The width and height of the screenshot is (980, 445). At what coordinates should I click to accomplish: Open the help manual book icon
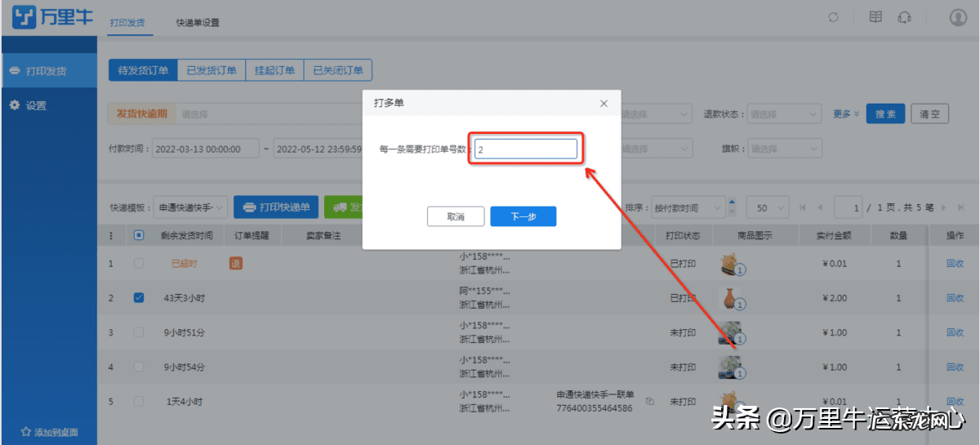[x=875, y=17]
